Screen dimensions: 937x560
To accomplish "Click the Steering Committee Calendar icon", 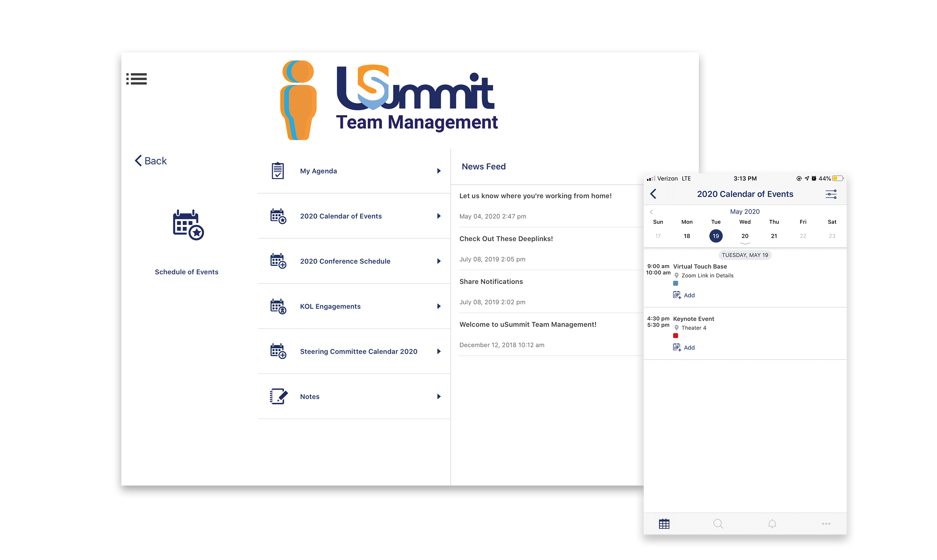I will pos(278,351).
